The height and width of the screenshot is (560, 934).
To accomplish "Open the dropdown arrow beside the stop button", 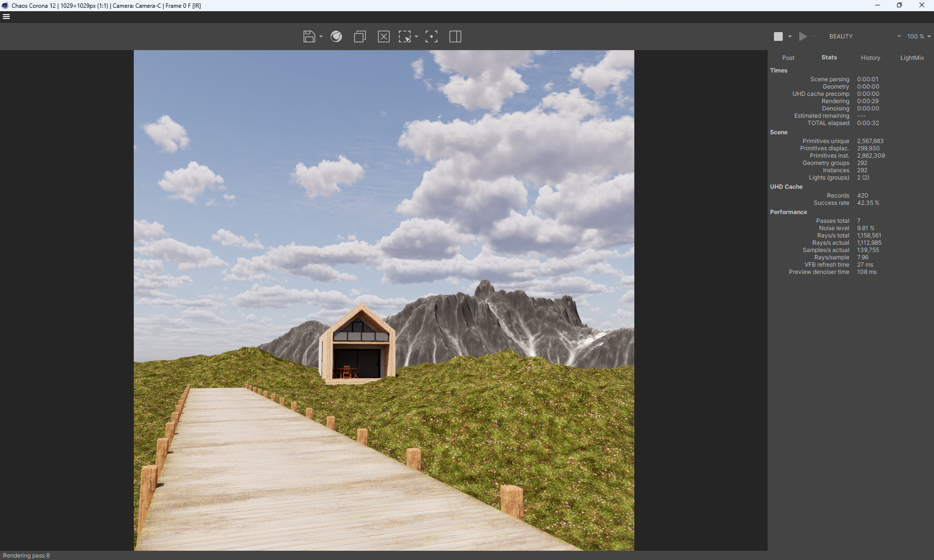I will point(790,36).
